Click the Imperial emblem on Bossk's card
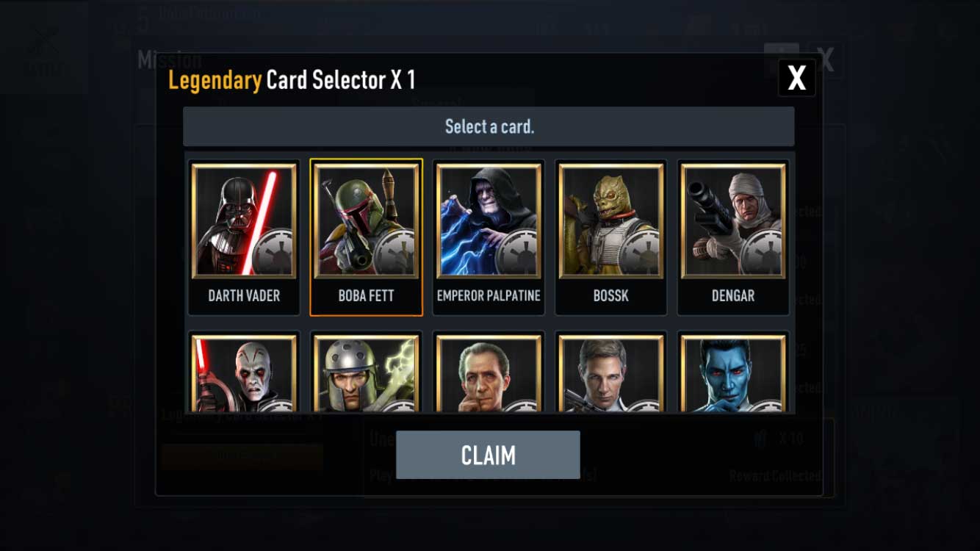 click(641, 254)
